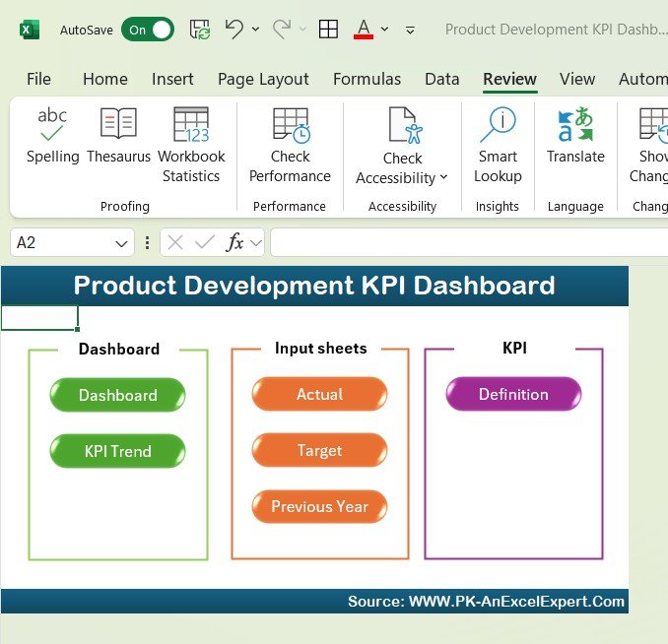Image resolution: width=668 pixels, height=644 pixels.
Task: Open the orange Actual sheet button
Action: [319, 394]
